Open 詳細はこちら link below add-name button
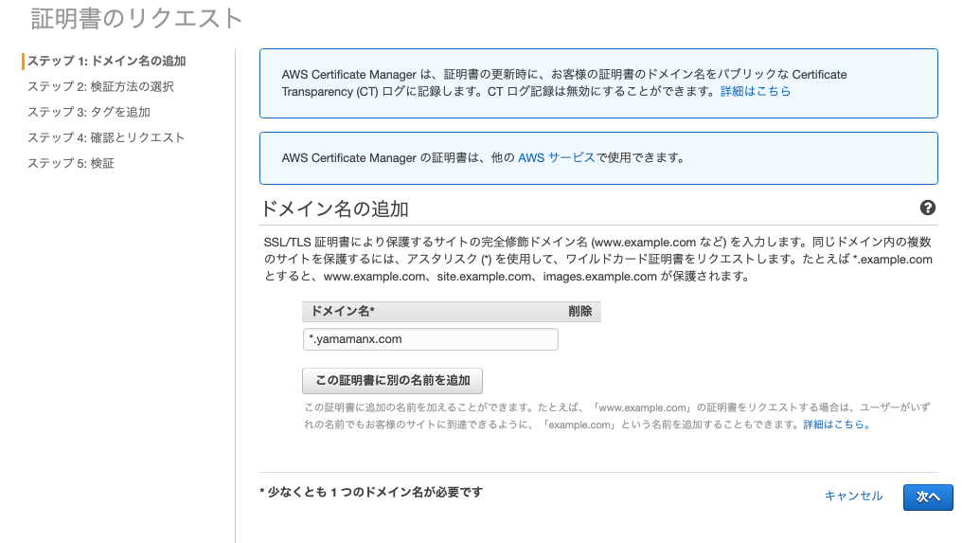Viewport: 980px width, 543px height. 836,425
